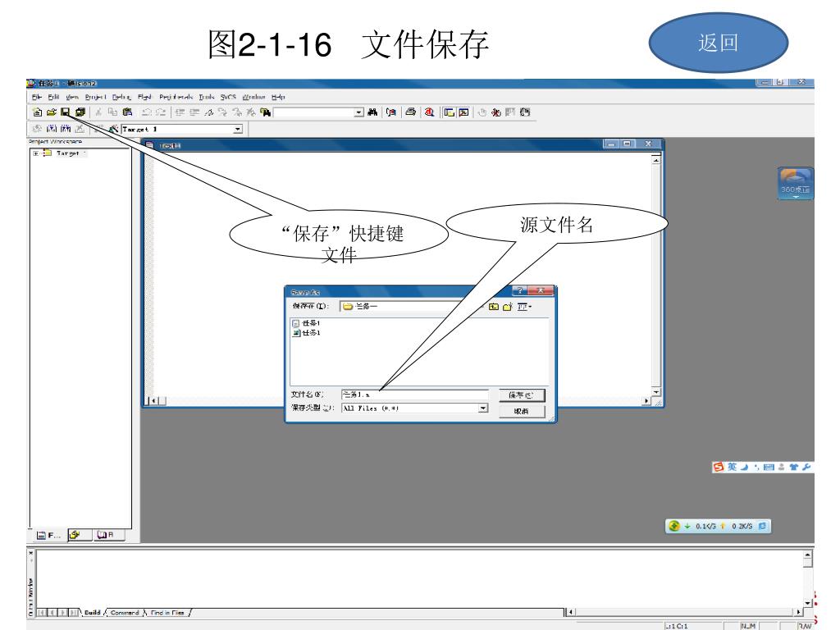Open the SVCS menu
840x630 pixels.
pos(228,97)
